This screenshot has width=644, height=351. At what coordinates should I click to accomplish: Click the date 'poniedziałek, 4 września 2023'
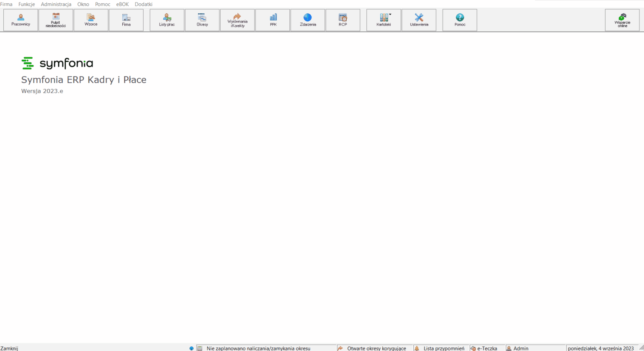[600, 348]
